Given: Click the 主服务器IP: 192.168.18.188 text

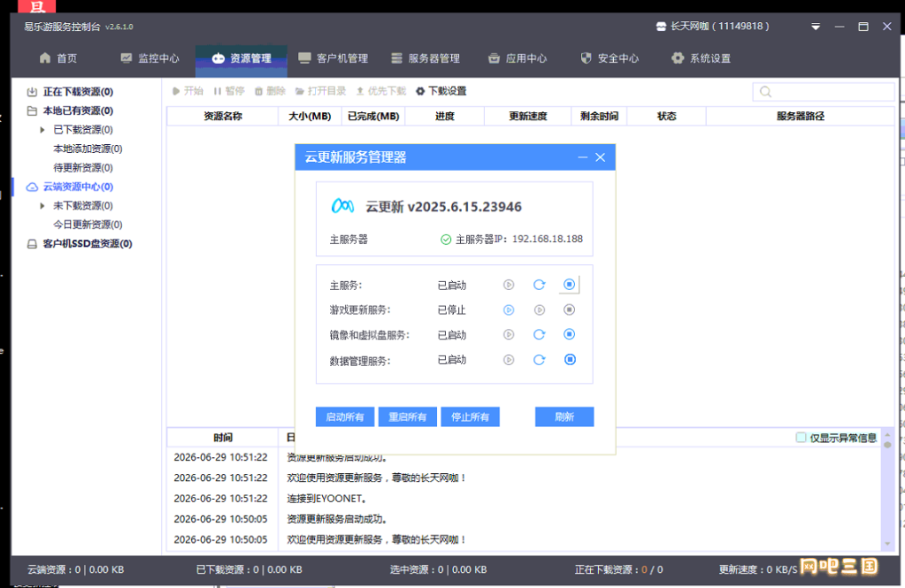Looking at the screenshot, I should click(519, 240).
